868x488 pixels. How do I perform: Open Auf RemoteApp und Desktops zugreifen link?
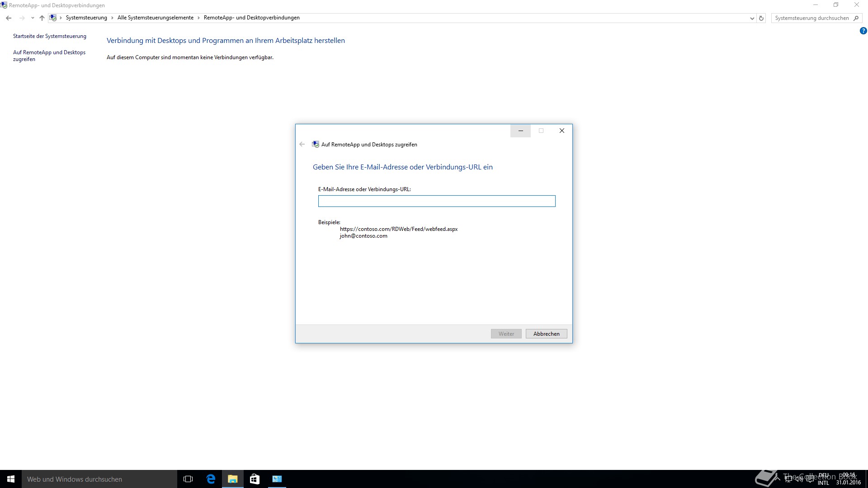click(49, 56)
